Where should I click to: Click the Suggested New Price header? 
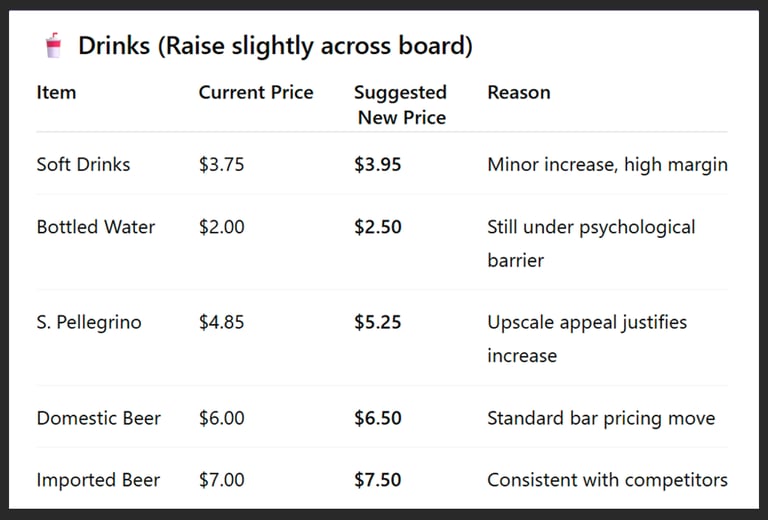pos(401,105)
